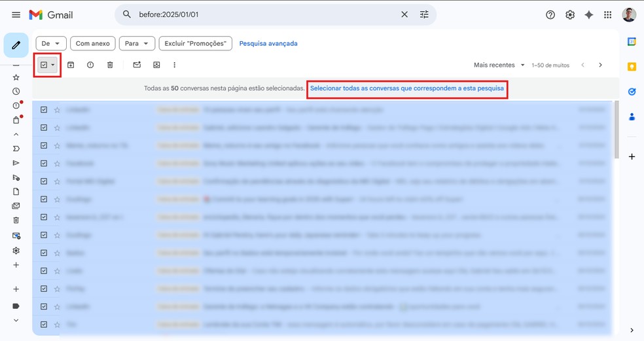Open the Para filter dropdown
644x341 pixels.
click(137, 44)
